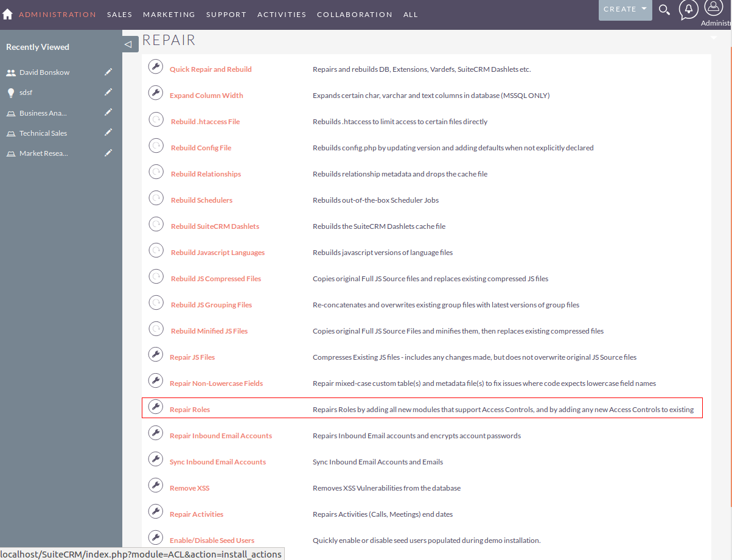Open Rebuild Minified JS Files link

209,331
